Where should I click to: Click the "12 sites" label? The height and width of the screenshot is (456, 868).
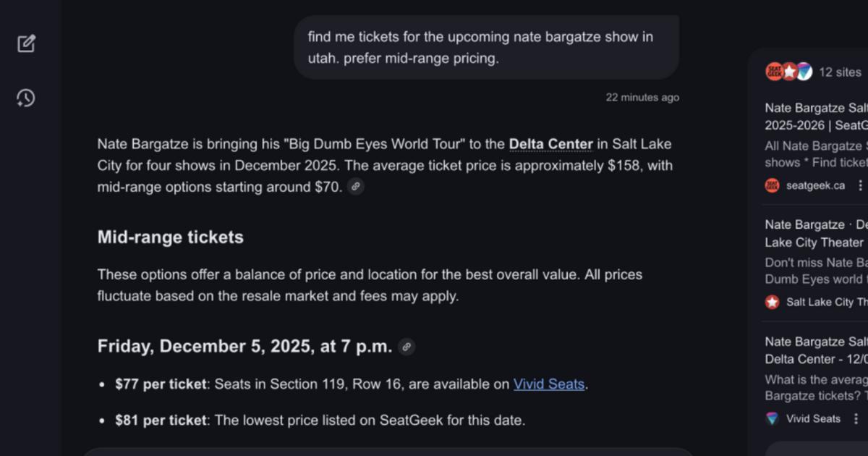point(839,72)
